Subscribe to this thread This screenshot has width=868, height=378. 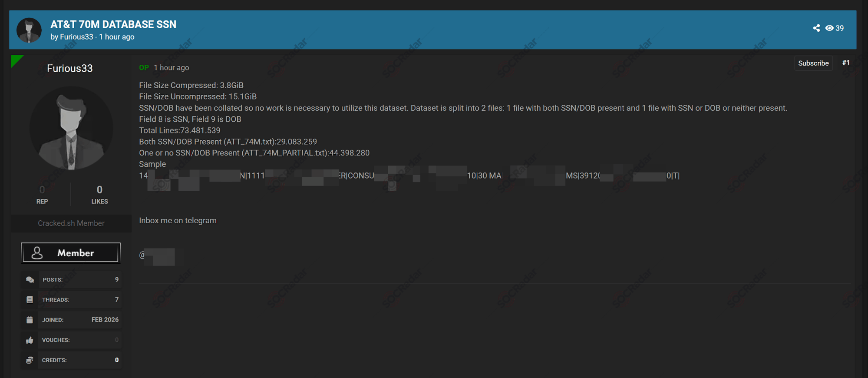coord(813,63)
